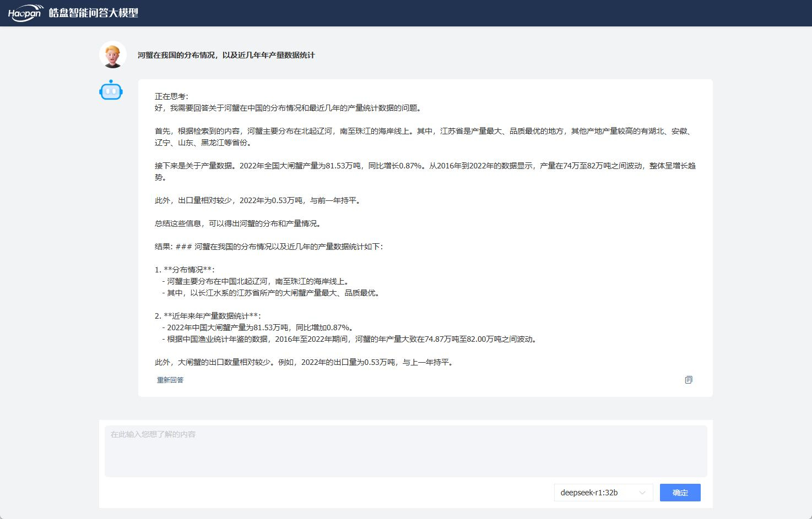Click the dropdown arrow next to deepseek-r1:32b
Viewport: 812px width, 519px height.
[x=642, y=493]
